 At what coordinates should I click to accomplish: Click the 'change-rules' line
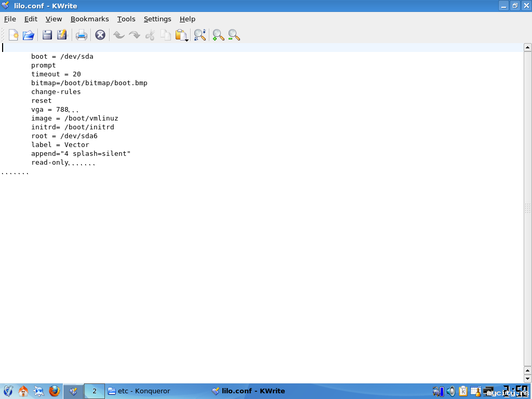56,91
